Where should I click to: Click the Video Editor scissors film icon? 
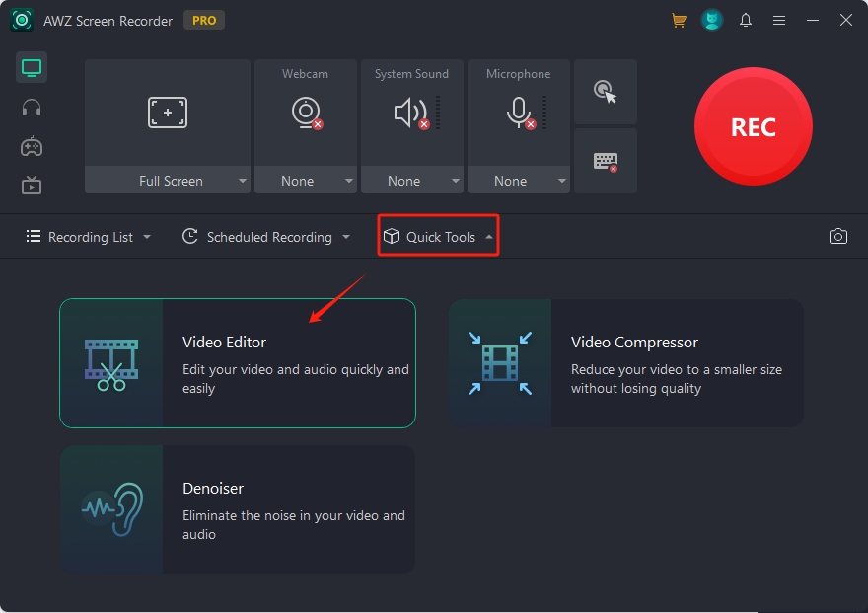111,365
